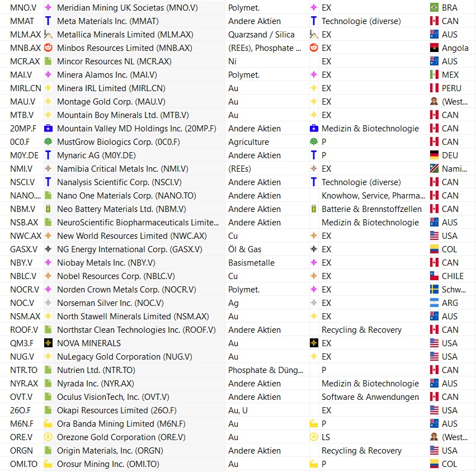Click the Peru flag in Minera IRL row
Screen dimensions: 476x472
coord(434,88)
